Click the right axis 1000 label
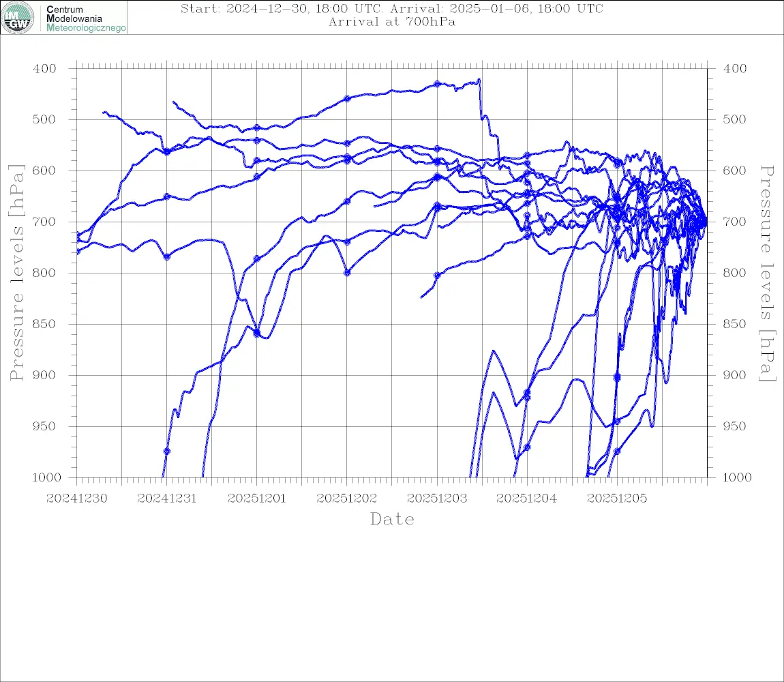 click(736, 477)
